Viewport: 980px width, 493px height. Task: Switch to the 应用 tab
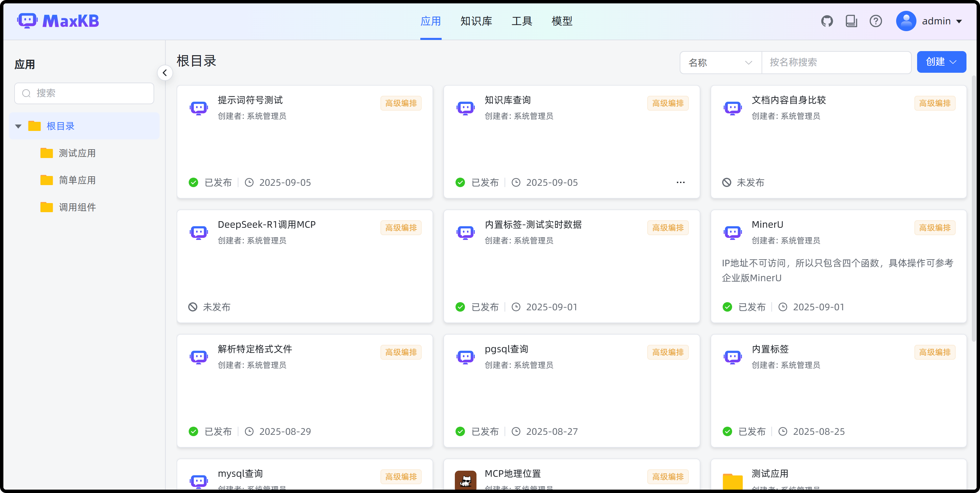coord(431,21)
